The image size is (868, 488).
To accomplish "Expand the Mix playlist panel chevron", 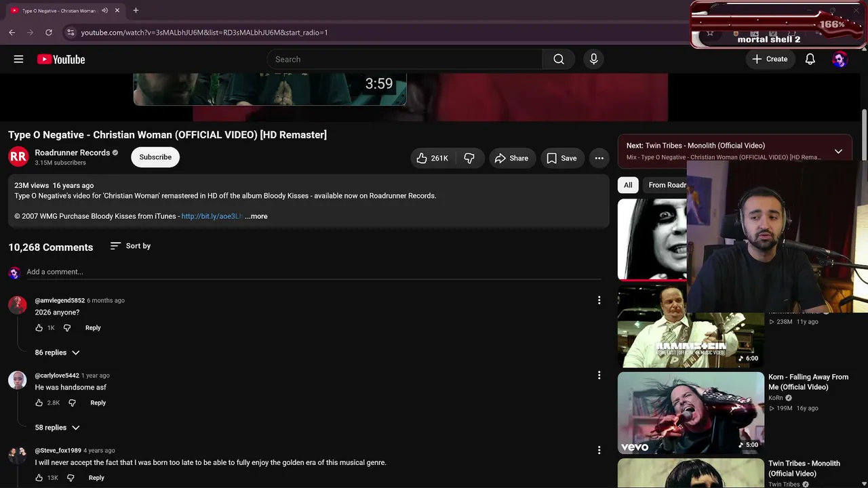I will (x=838, y=151).
